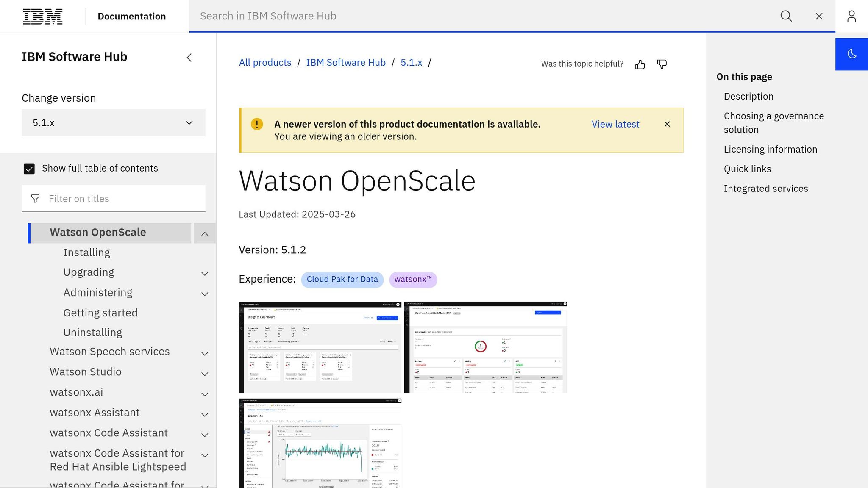Open the Change version dropdown
This screenshot has height=488, width=868.
click(x=113, y=122)
